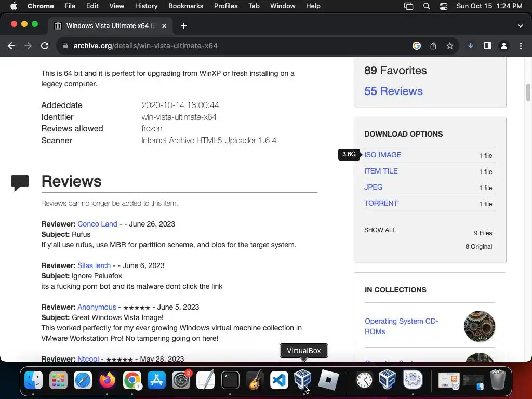
Task: Open the 55 Reviews link
Action: pos(393,91)
